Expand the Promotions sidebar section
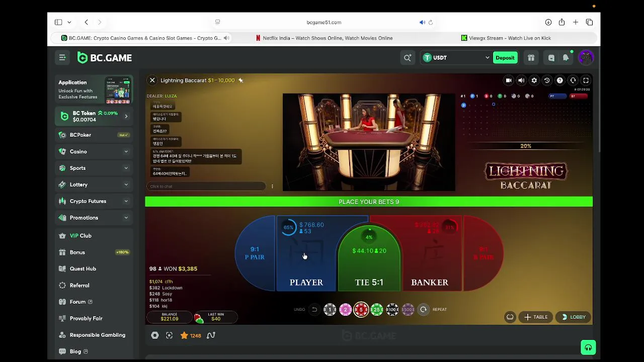 tap(94, 218)
